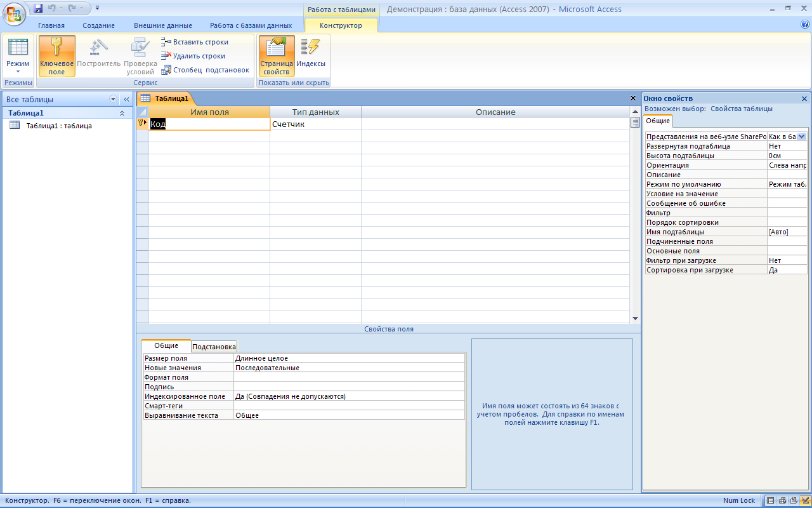
Task: Click the Код field name cell
Action: point(209,124)
